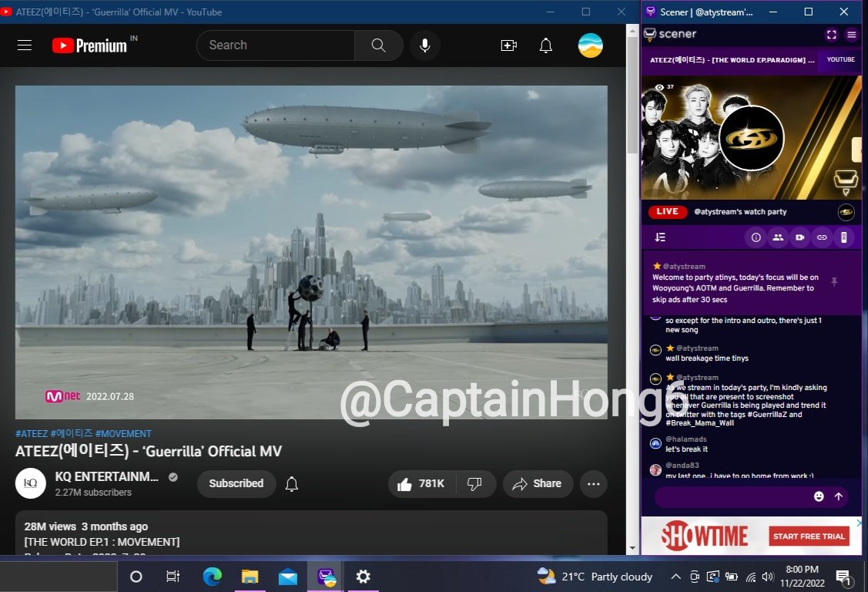Toggle the camera video icon in Scener

800,237
